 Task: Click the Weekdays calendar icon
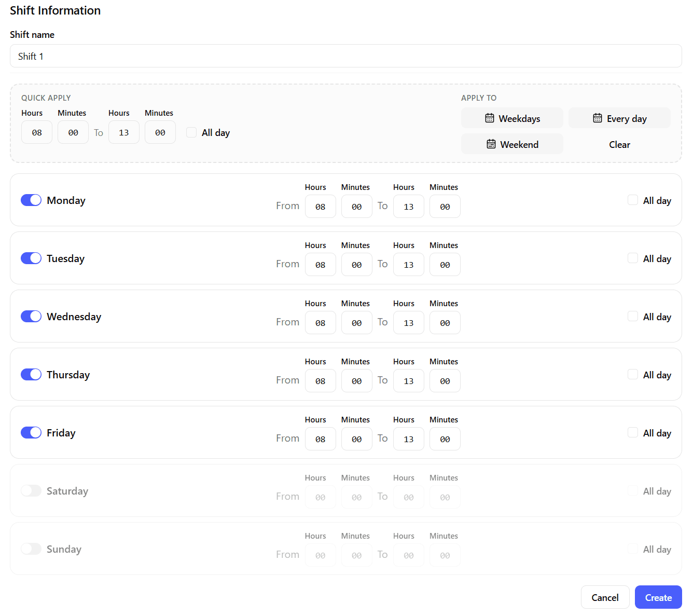pos(489,118)
